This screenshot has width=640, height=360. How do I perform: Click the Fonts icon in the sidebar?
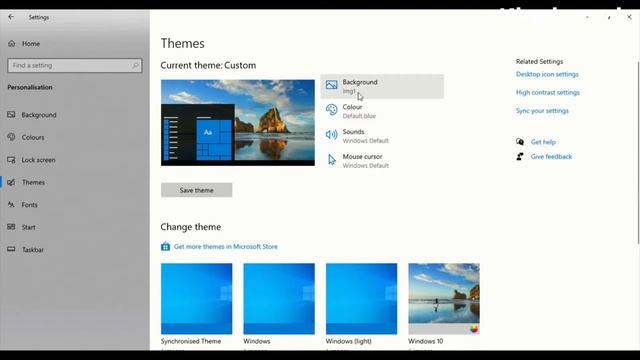click(11, 204)
